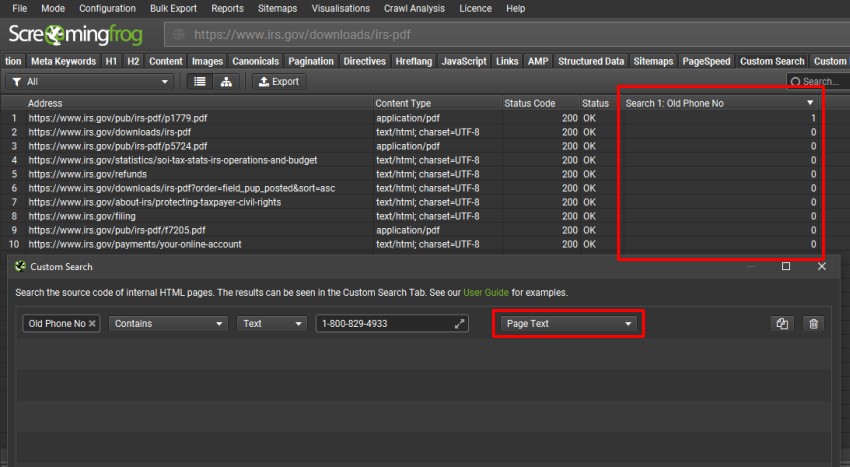Switch to the JavaScript tab

(464, 61)
